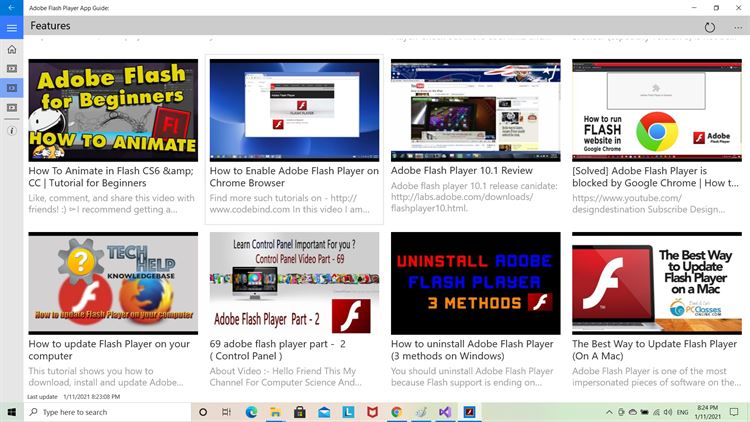
Task: Open the notification center icon
Action: click(x=734, y=412)
